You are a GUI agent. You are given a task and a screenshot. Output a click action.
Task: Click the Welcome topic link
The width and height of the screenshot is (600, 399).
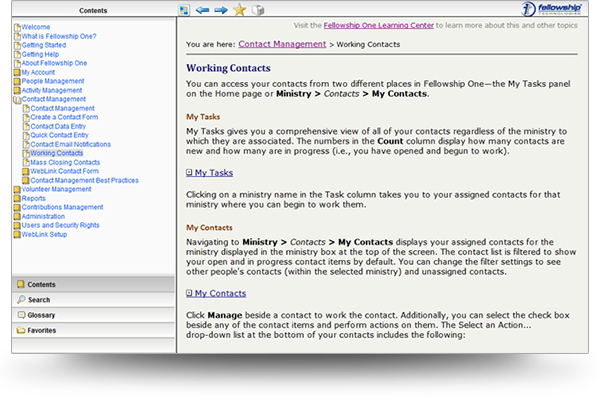[36, 27]
